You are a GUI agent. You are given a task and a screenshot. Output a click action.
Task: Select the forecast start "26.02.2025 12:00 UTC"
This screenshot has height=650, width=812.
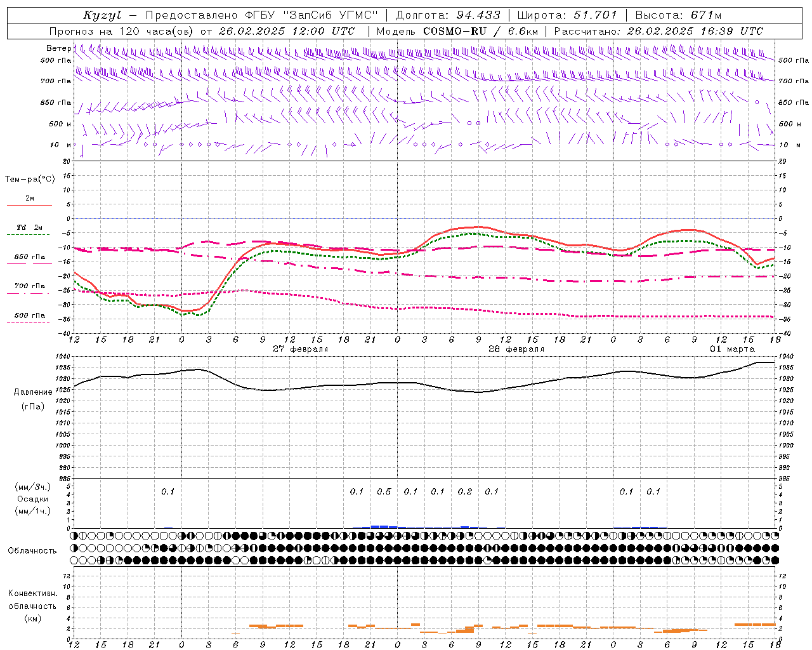[x=287, y=31]
